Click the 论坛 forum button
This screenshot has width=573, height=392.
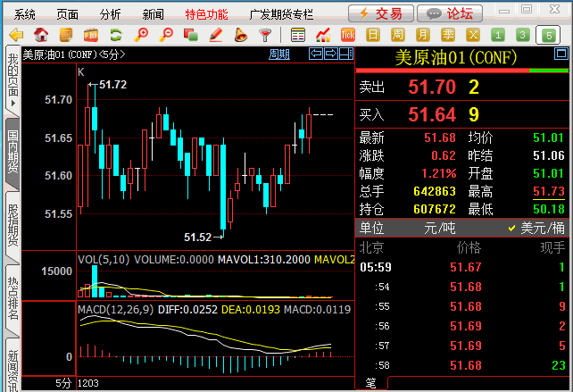pos(450,13)
